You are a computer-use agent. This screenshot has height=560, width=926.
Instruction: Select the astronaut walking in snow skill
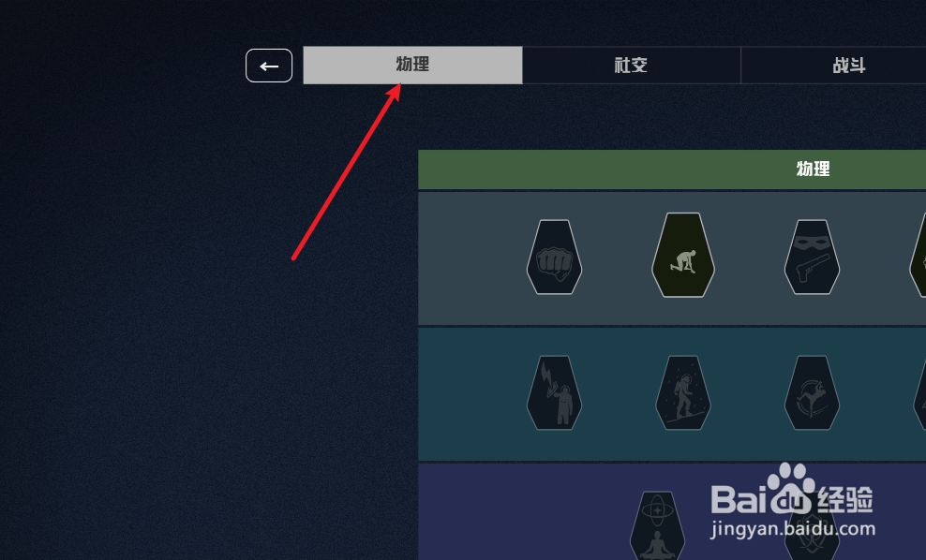[683, 392]
